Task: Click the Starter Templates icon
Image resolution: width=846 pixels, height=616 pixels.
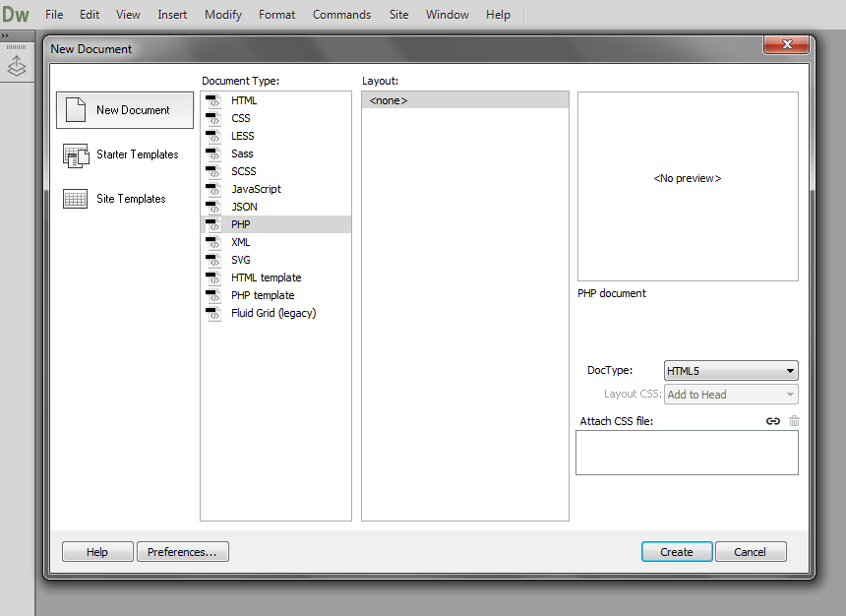Action: (x=77, y=154)
